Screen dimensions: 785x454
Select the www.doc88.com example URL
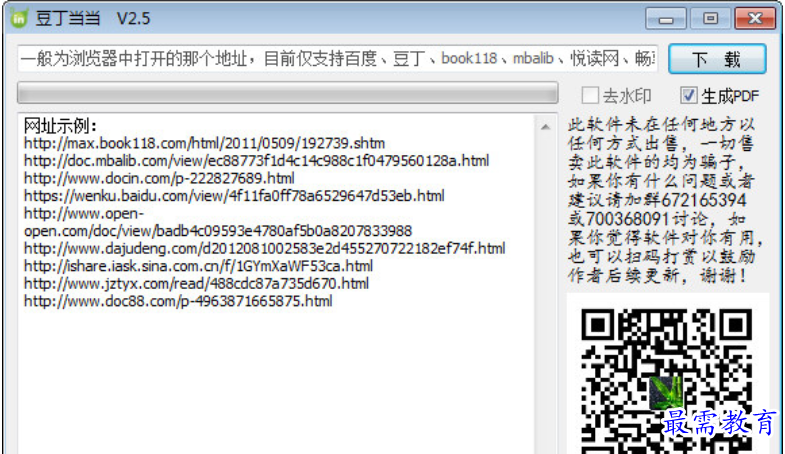178,301
